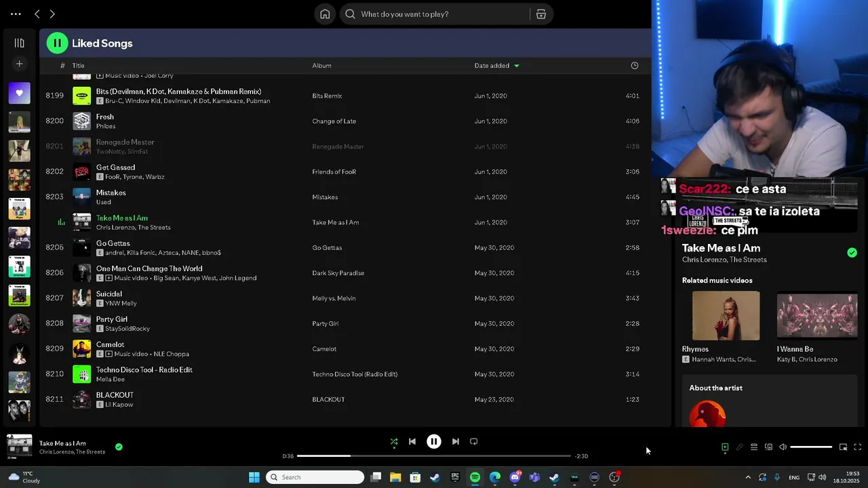Viewport: 868px width, 488px height.
Task: Show lyrics with microphone icon
Action: [x=740, y=447]
